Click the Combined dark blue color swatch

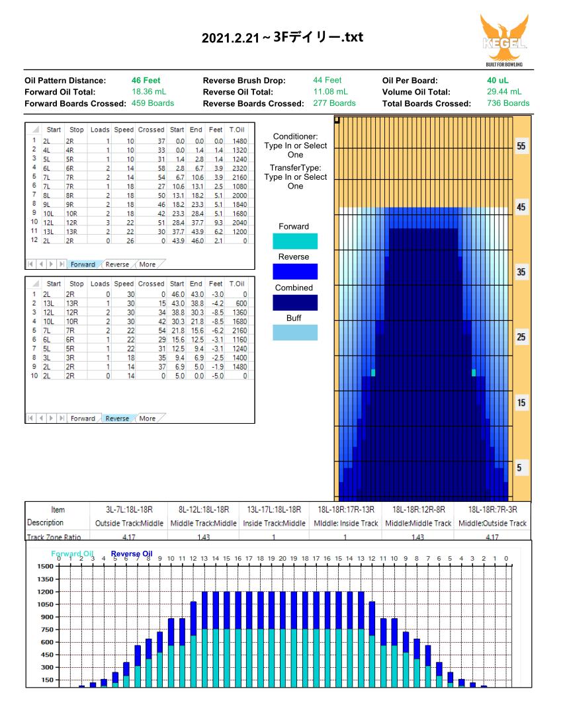[295, 303]
